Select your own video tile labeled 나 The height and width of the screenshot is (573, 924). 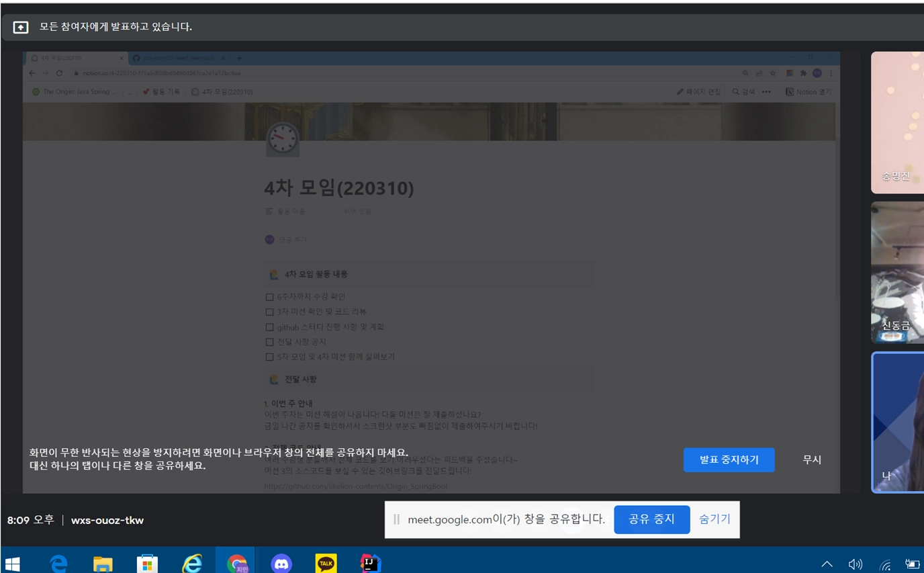click(x=898, y=423)
